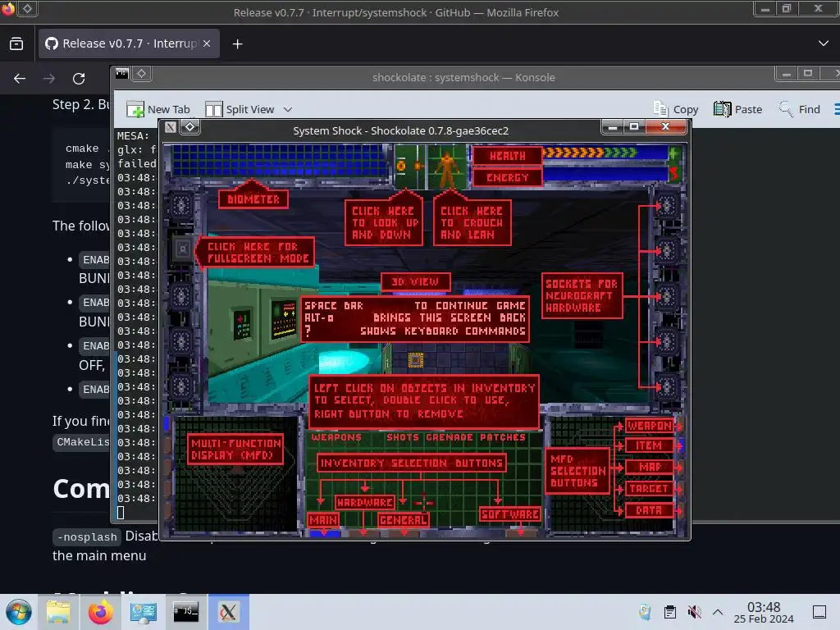This screenshot has width=840, height=630.
Task: Click the bottom left-side hardware socket
Action: point(181,386)
